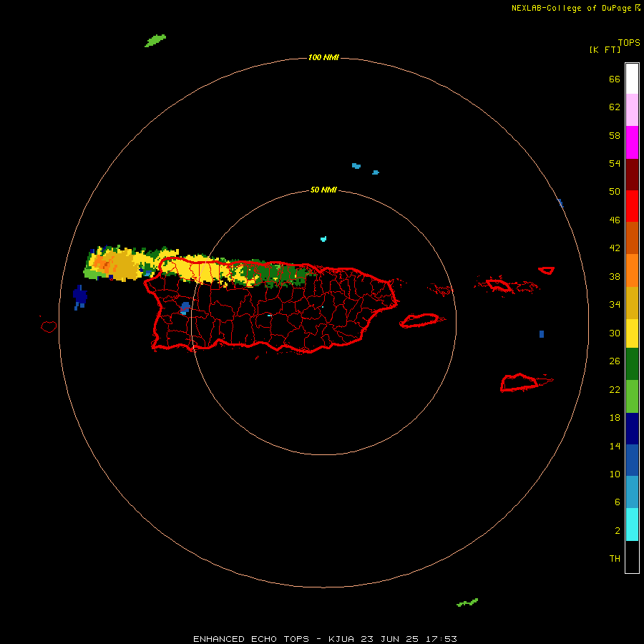Choose the navy blue legend band
The height and width of the screenshot is (644, 644).
coord(632,429)
